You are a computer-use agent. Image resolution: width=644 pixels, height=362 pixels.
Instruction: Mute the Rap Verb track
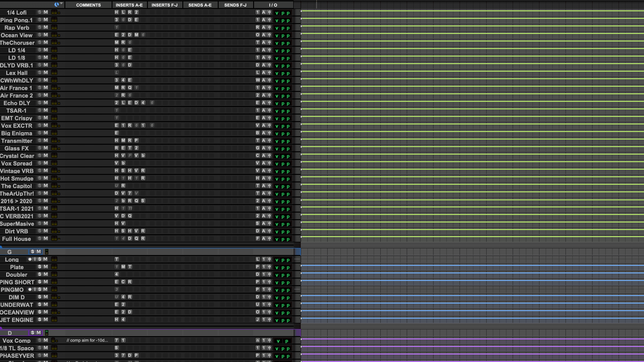(x=46, y=27)
